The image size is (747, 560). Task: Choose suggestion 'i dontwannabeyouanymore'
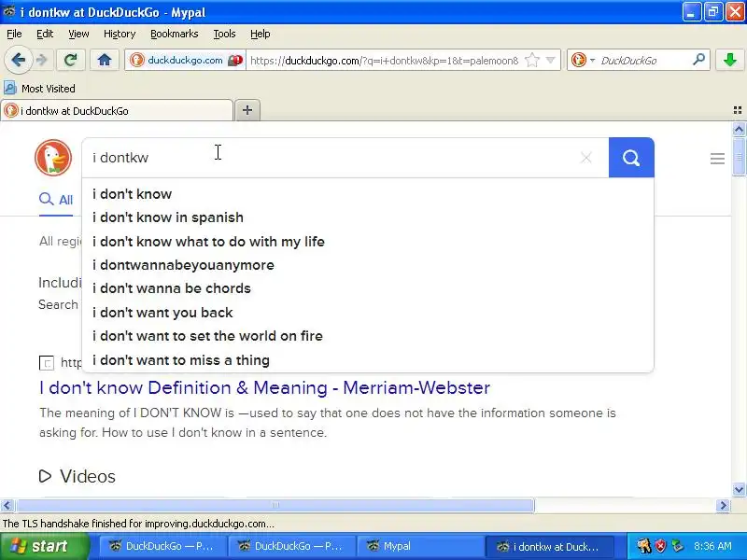point(368,265)
